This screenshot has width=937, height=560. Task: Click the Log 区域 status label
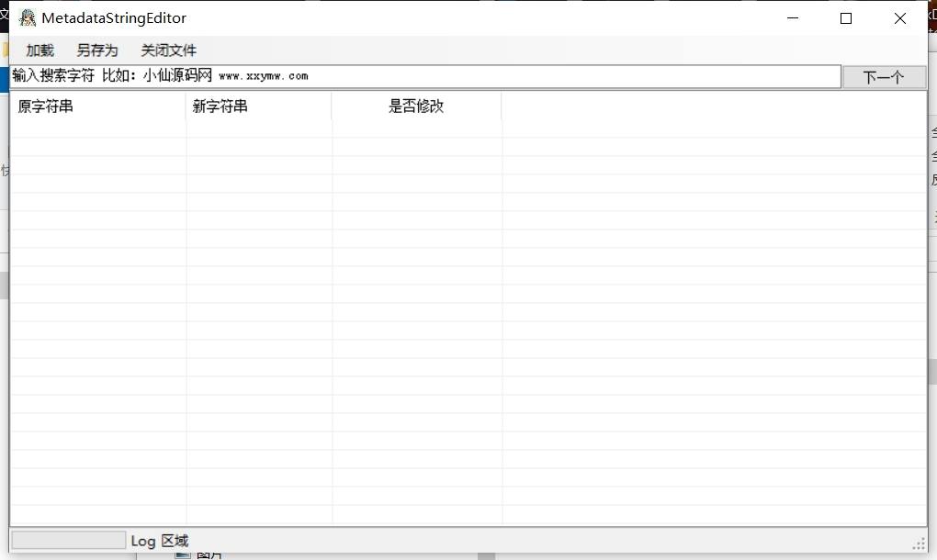pos(160,541)
